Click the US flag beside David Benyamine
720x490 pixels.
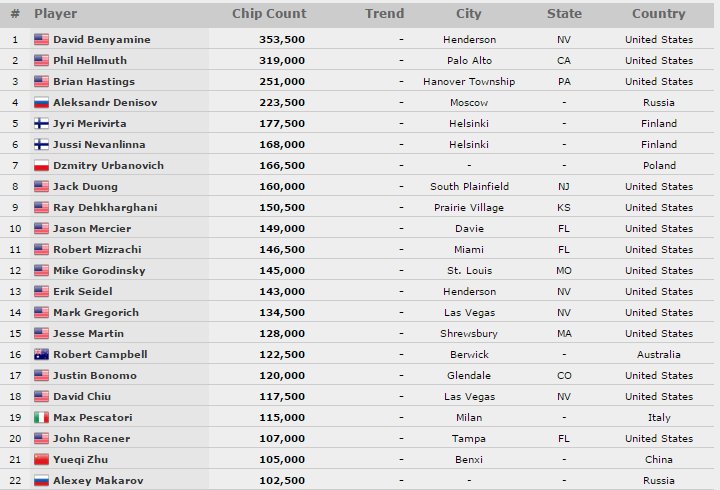tap(41, 40)
